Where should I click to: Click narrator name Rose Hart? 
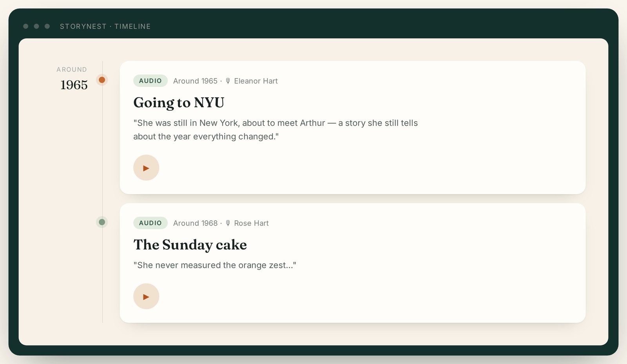[x=251, y=223]
